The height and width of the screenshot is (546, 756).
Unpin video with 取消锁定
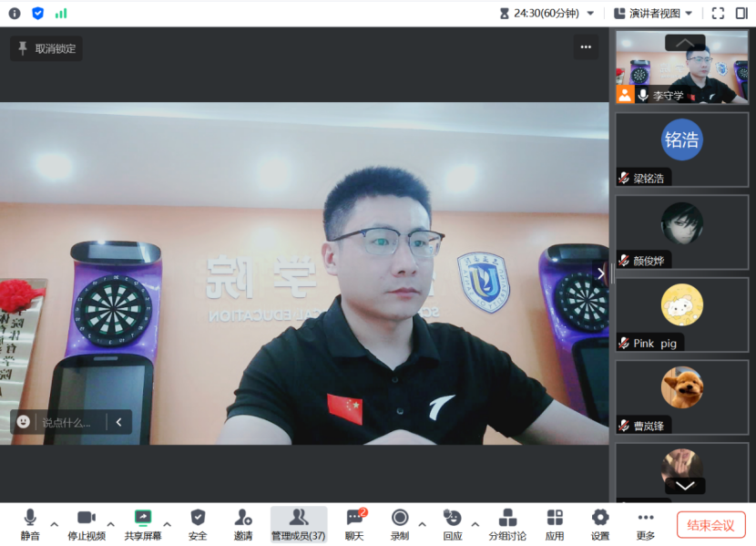(46, 49)
